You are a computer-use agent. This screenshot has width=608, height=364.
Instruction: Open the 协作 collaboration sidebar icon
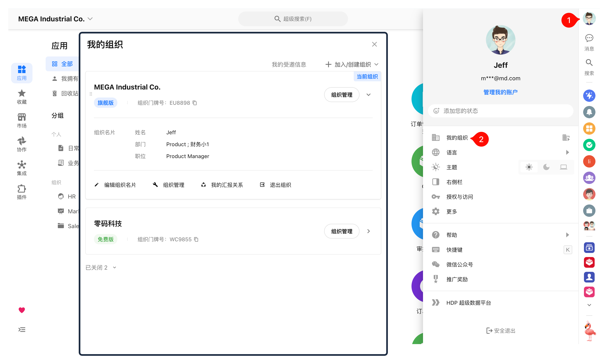point(22,144)
